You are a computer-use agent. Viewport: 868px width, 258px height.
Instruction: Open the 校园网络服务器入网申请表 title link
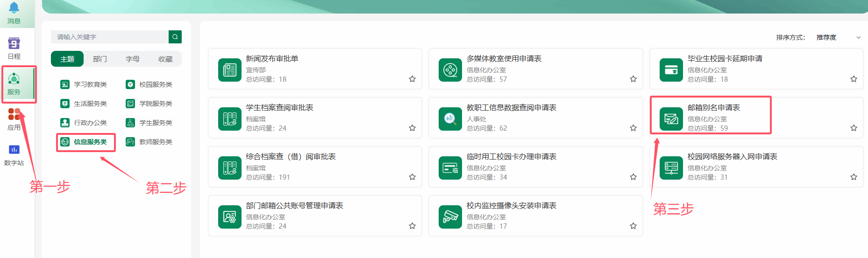tap(733, 157)
